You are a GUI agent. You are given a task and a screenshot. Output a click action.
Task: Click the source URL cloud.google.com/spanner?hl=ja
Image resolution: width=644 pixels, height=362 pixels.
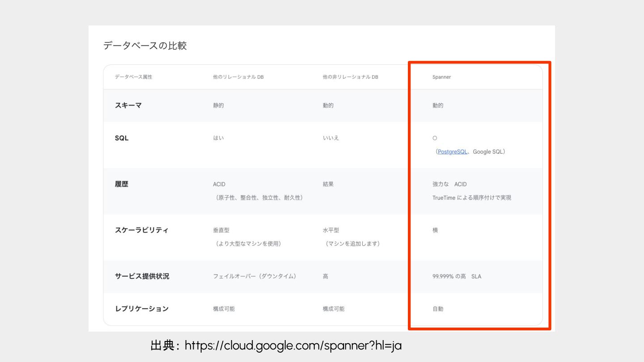tap(293, 345)
